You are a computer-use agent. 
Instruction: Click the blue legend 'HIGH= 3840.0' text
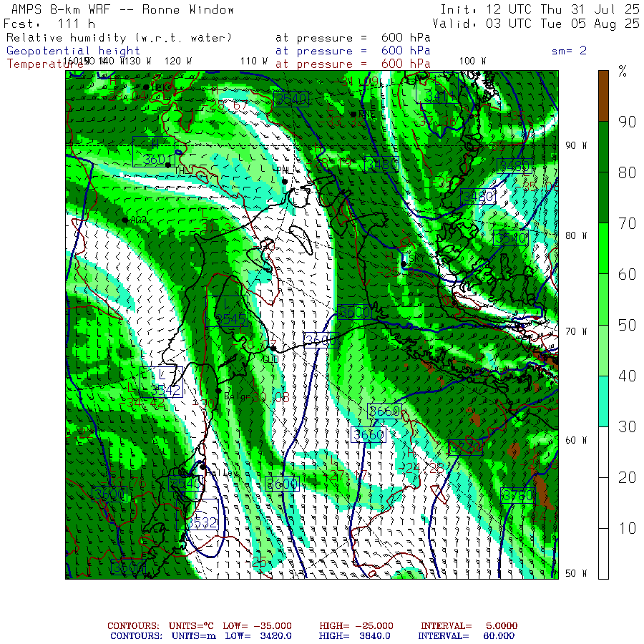(x=354, y=636)
